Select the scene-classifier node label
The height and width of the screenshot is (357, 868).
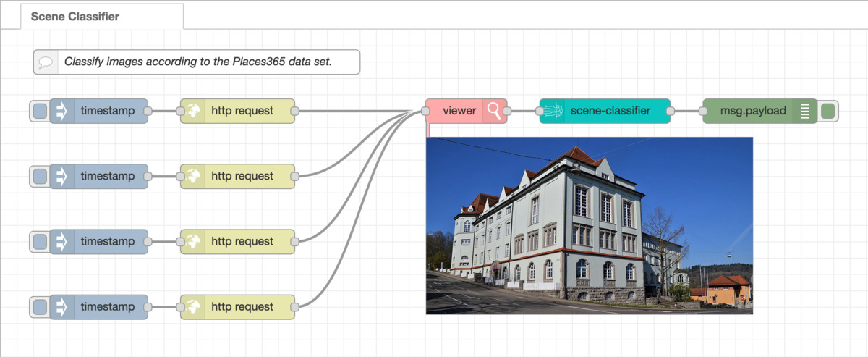coord(610,111)
